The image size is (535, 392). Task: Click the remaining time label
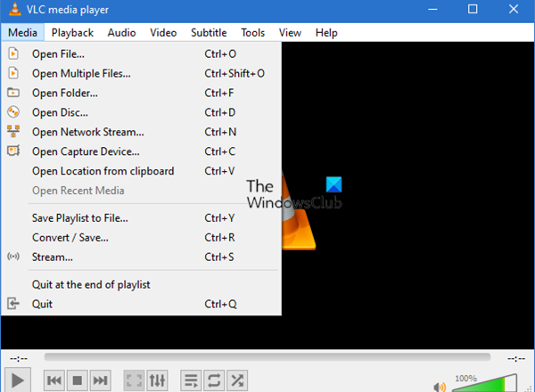pos(516,358)
